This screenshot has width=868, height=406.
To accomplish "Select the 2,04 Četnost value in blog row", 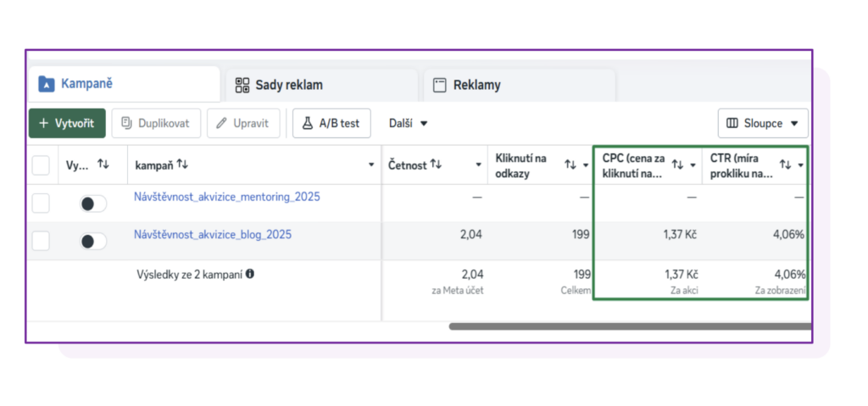I will [471, 235].
